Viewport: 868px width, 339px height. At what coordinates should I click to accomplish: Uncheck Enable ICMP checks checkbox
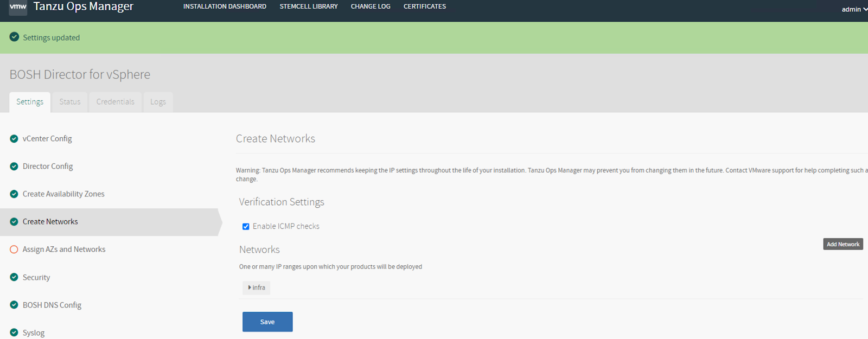(x=246, y=227)
